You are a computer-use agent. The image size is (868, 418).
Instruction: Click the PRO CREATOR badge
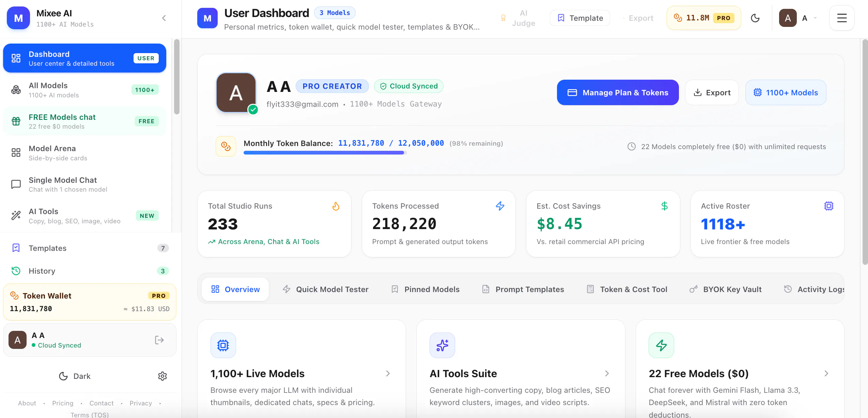coord(332,86)
